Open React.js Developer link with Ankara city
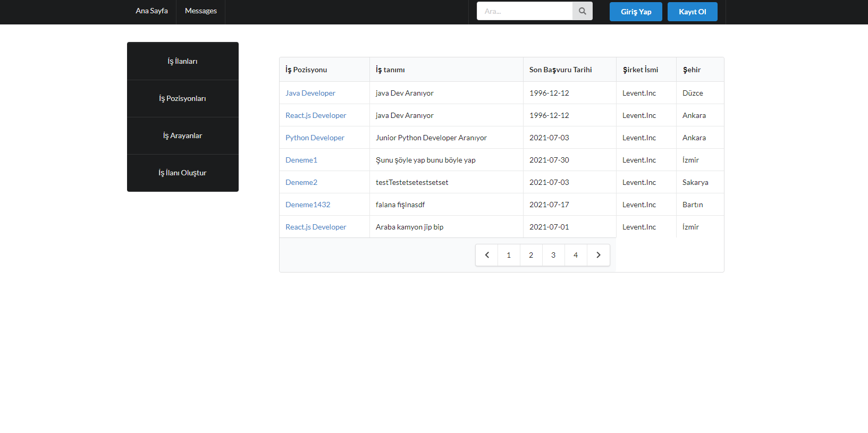The image size is (868, 433). click(x=316, y=115)
